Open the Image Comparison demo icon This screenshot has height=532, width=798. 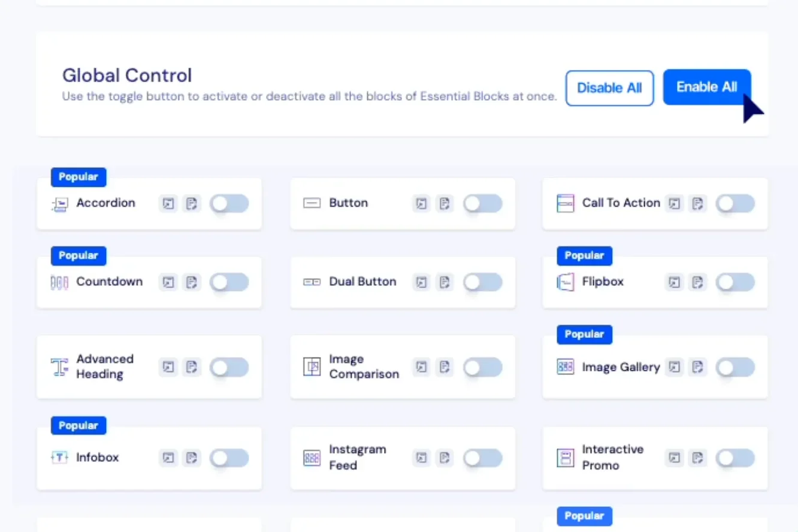[x=422, y=367]
